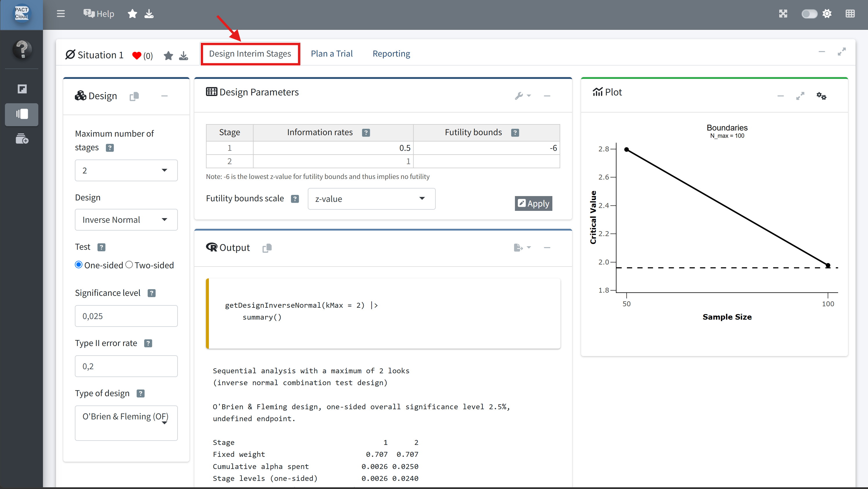Click the fullscreen expand icon in top bar

point(783,13)
